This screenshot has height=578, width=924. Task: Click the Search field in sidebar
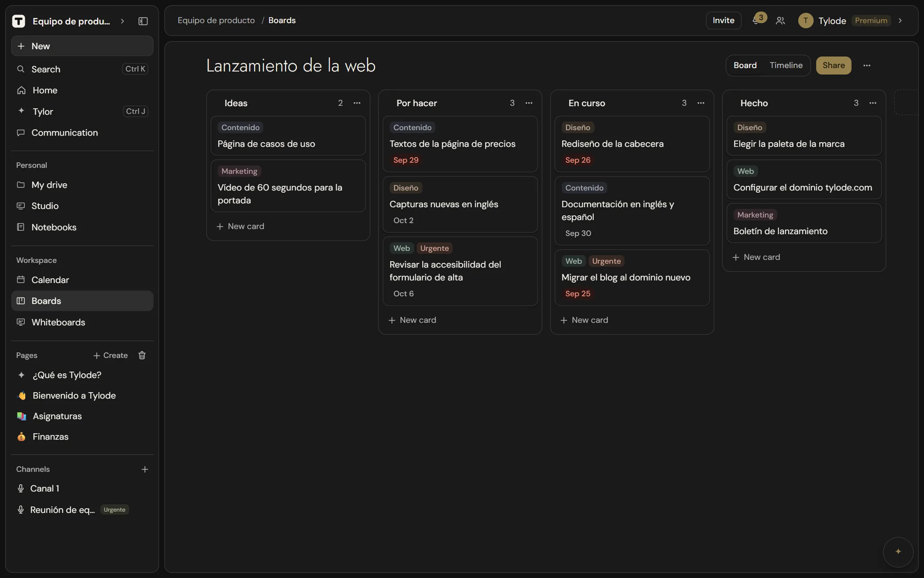pyautogui.click(x=82, y=69)
